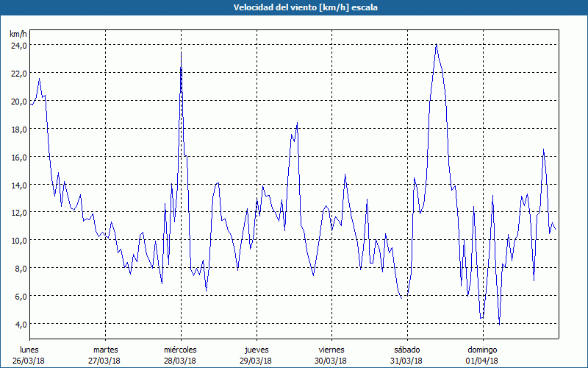Image resolution: width=588 pixels, height=368 pixels.
Task: Click the martes 27/03/18 date label
Action: click(x=105, y=355)
